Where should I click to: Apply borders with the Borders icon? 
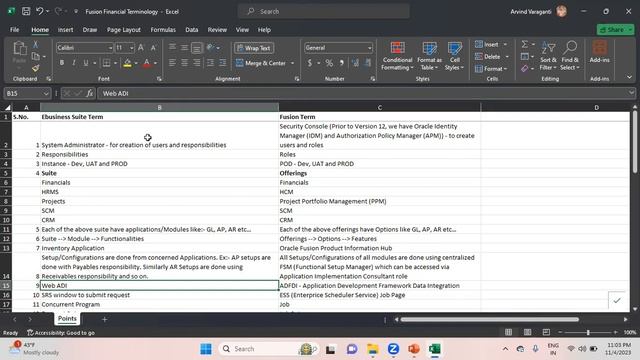(x=107, y=63)
